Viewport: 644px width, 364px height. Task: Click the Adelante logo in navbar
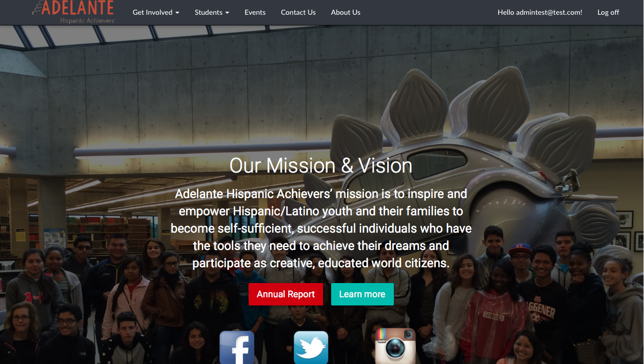pos(73,12)
